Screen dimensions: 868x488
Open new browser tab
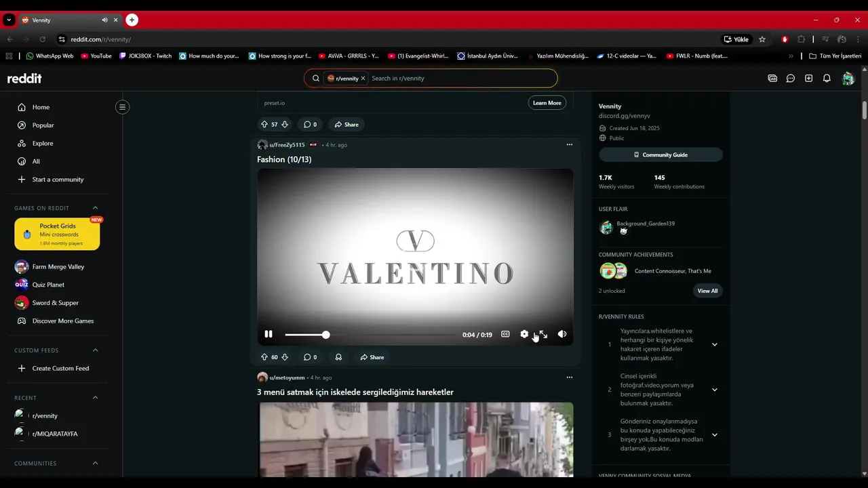132,20
